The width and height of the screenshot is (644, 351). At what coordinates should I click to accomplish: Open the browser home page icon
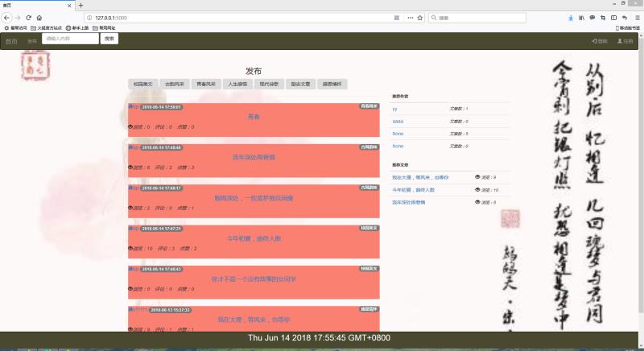click(x=39, y=18)
